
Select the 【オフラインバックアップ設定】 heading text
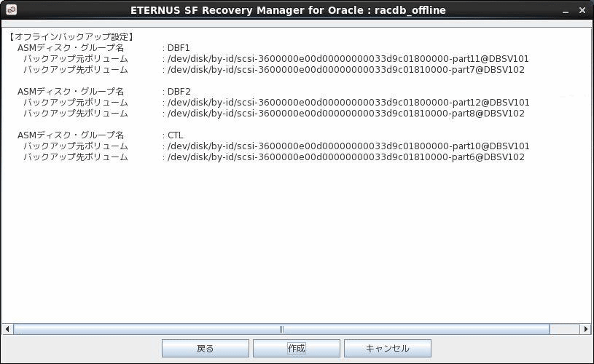(71, 36)
